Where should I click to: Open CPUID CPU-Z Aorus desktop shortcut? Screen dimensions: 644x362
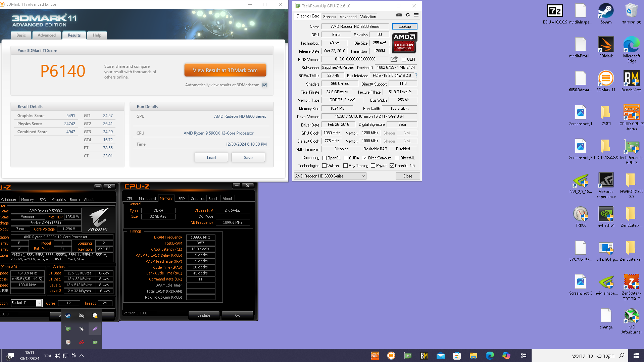point(631,117)
